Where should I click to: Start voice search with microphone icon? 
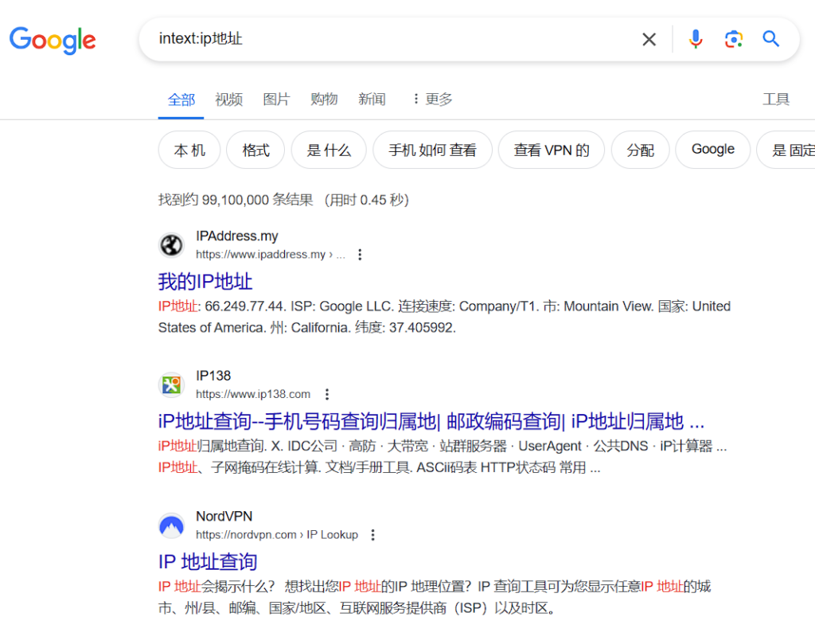coord(696,40)
